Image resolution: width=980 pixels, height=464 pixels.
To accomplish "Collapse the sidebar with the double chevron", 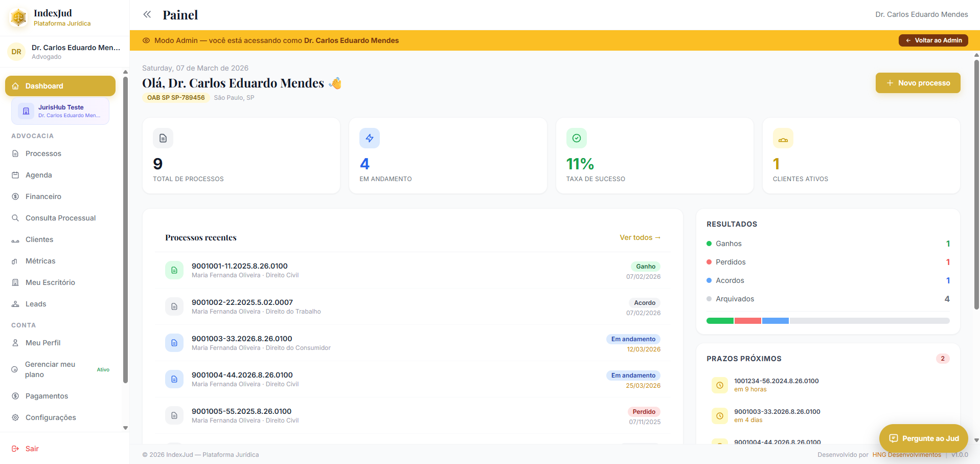I will coord(147,14).
